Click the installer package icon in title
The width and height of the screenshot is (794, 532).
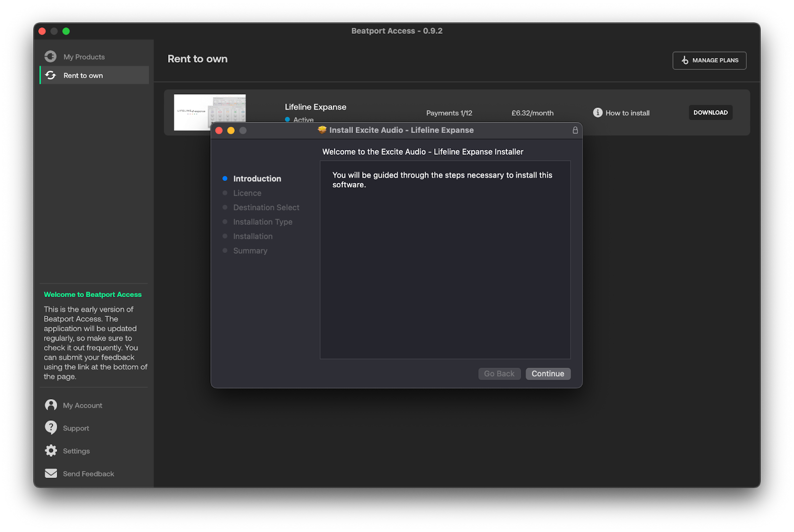322,130
